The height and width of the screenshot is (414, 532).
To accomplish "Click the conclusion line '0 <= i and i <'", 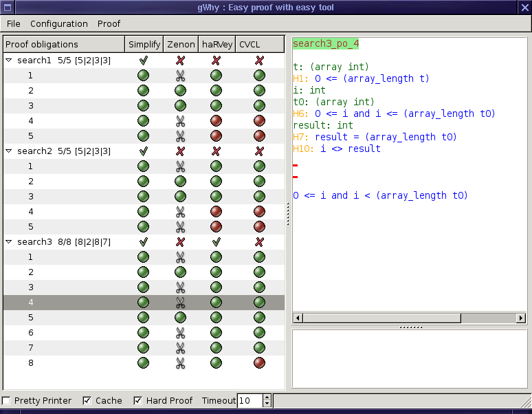I will pyautogui.click(x=380, y=195).
